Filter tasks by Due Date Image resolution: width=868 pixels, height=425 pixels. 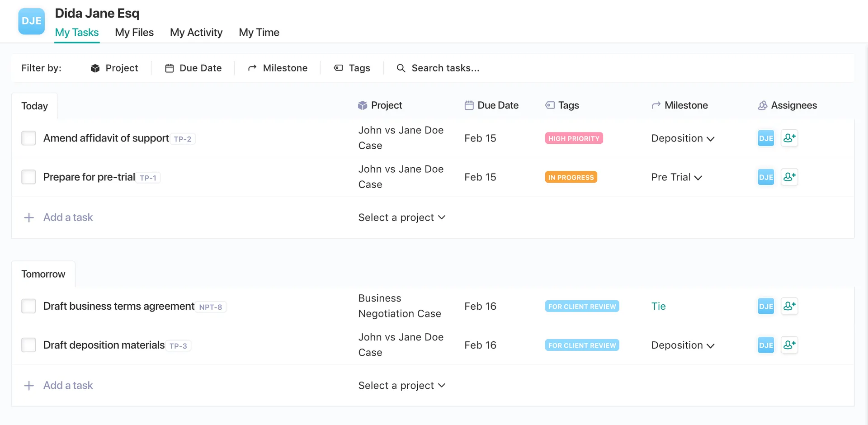(x=193, y=68)
